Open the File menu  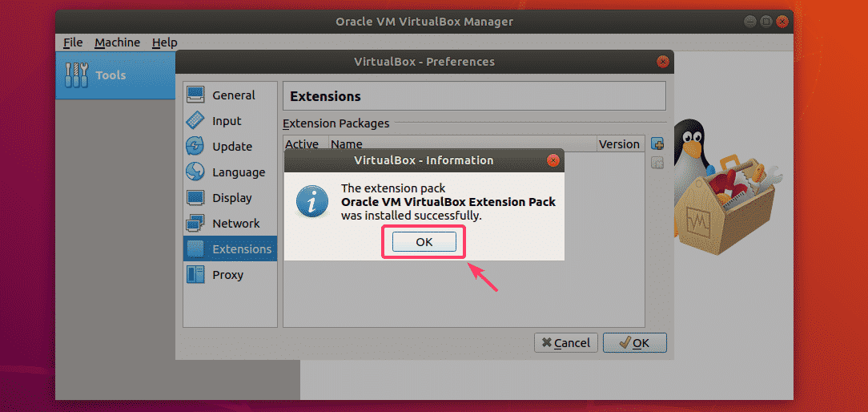(72, 42)
